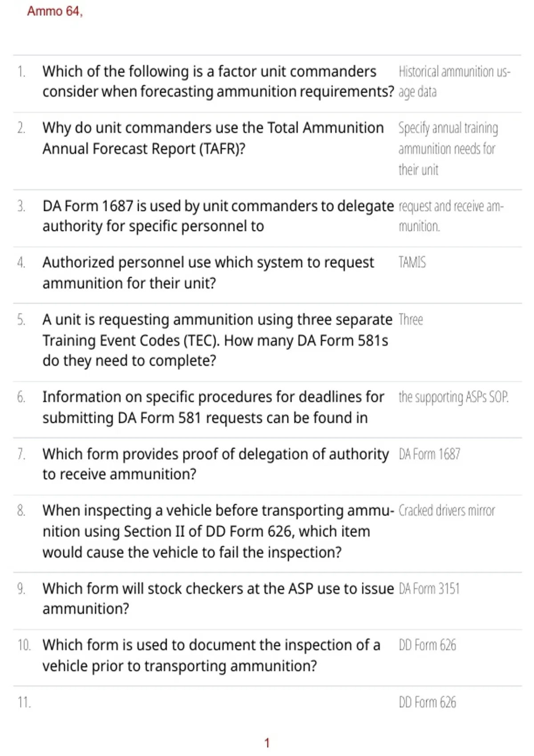Select question 1 about forecasting ammunition requirements
The width and height of the screenshot is (534, 756).
click(x=218, y=81)
